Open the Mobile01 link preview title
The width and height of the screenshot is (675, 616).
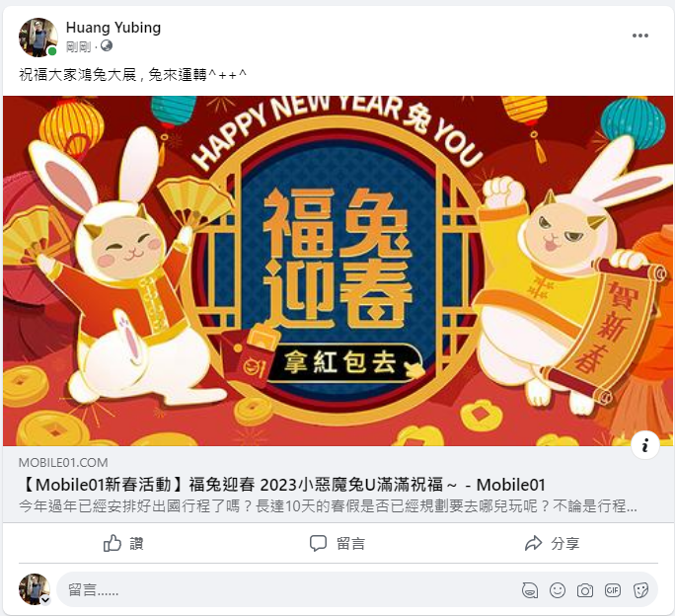click(x=282, y=485)
